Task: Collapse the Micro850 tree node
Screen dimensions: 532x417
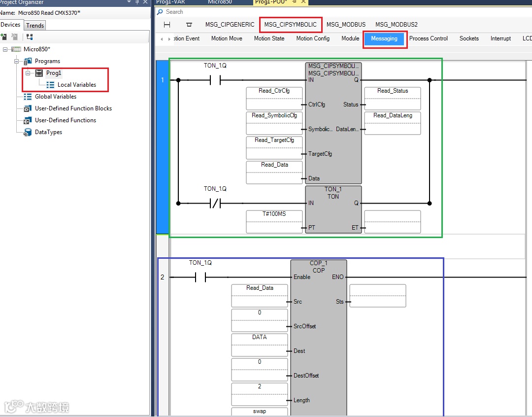Action: click(x=5, y=49)
